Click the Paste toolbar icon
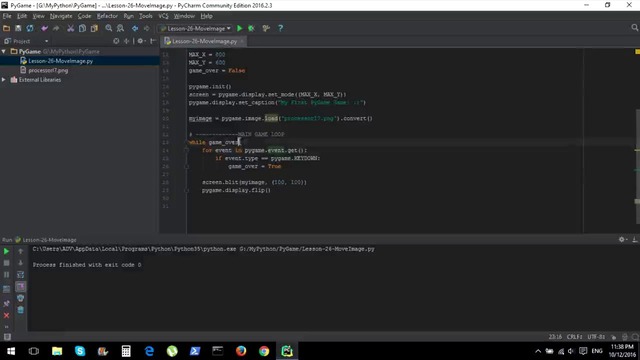Viewport: 640px width, 360px height. [94, 28]
